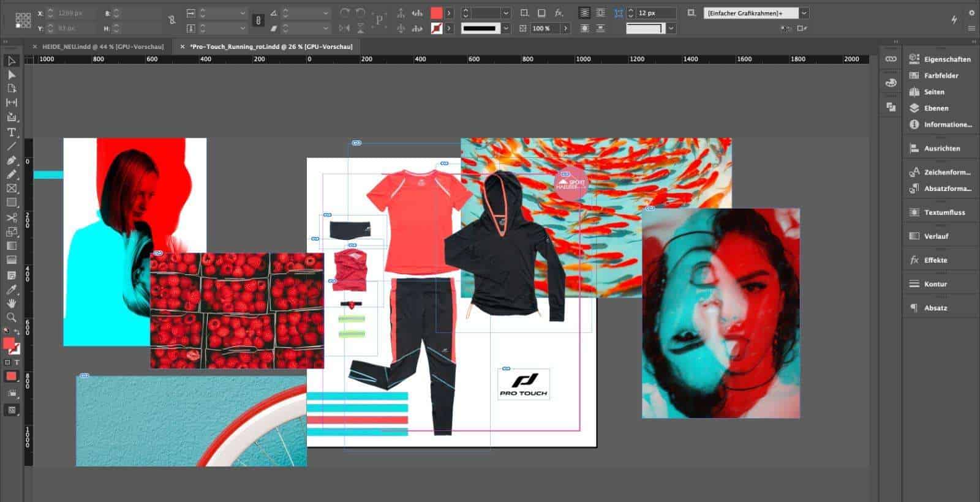Open Quick Apply lightning icon
This screenshot has height=502, width=980.
tap(954, 20)
